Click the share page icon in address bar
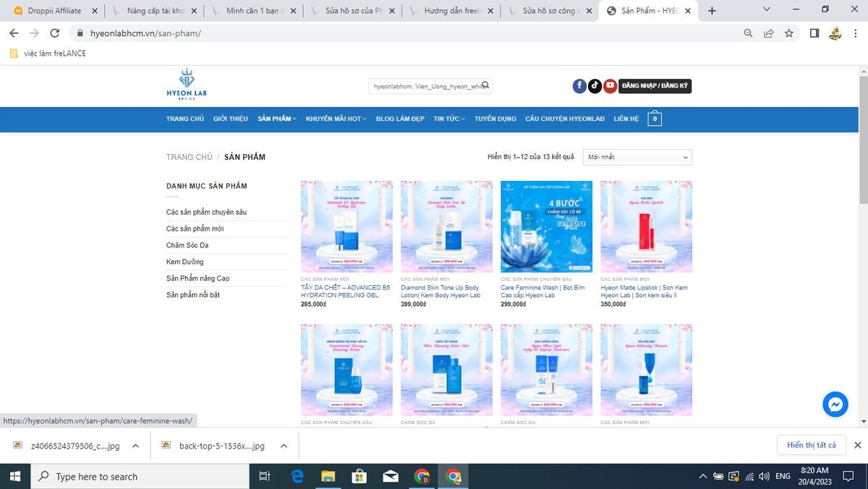This screenshot has width=868, height=489. tap(769, 33)
